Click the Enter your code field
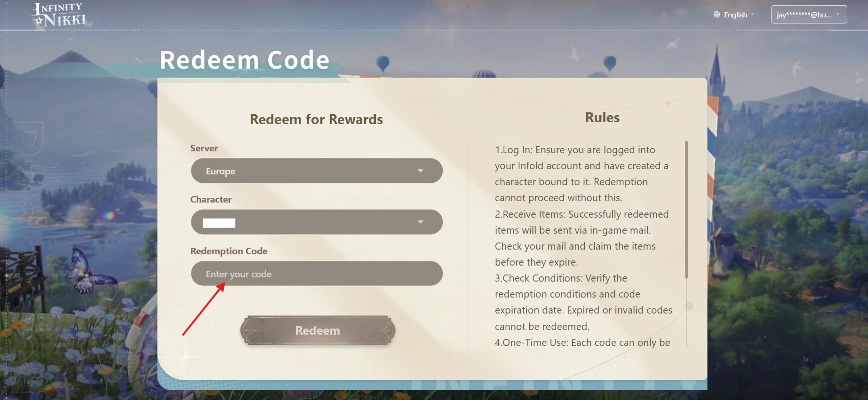The image size is (868, 400). 317,274
